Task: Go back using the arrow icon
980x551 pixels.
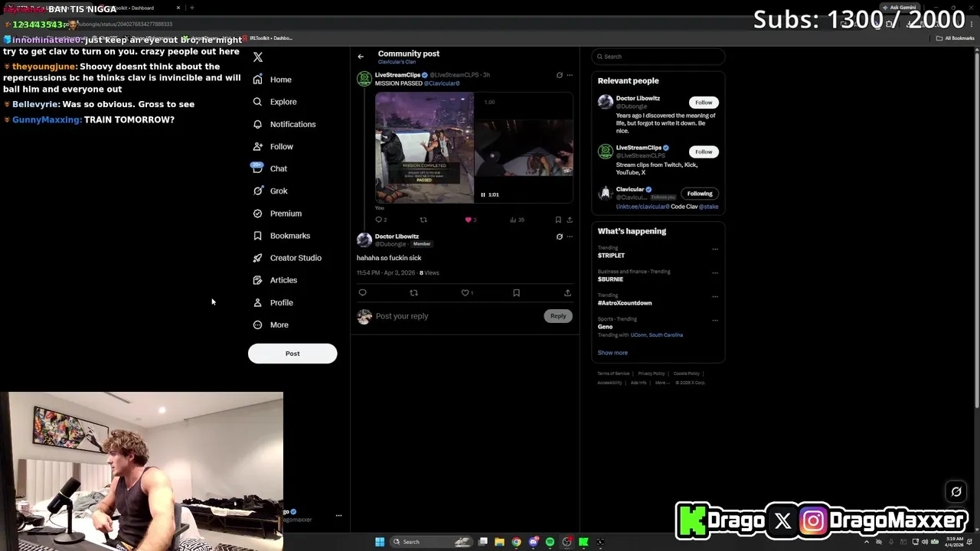Action: [x=361, y=57]
